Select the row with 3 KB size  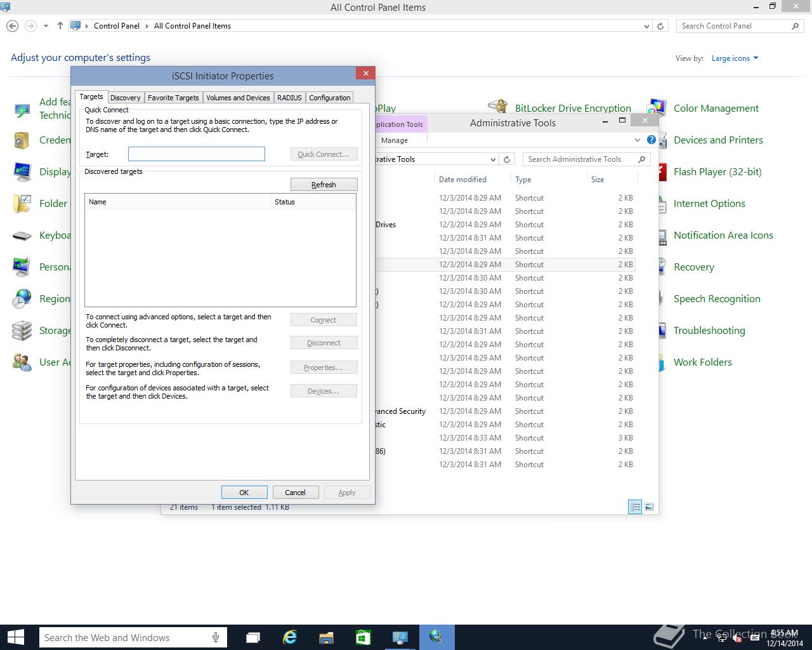pyautogui.click(x=504, y=438)
